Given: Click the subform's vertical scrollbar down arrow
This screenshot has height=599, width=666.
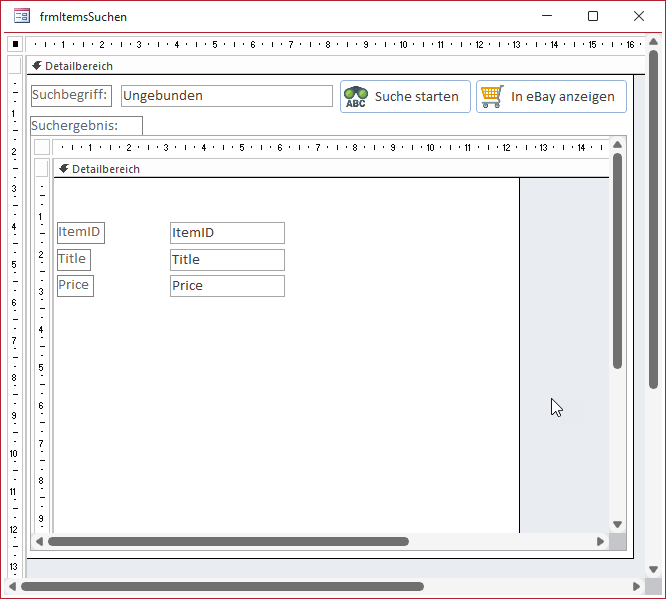Looking at the screenshot, I should coord(618,524).
